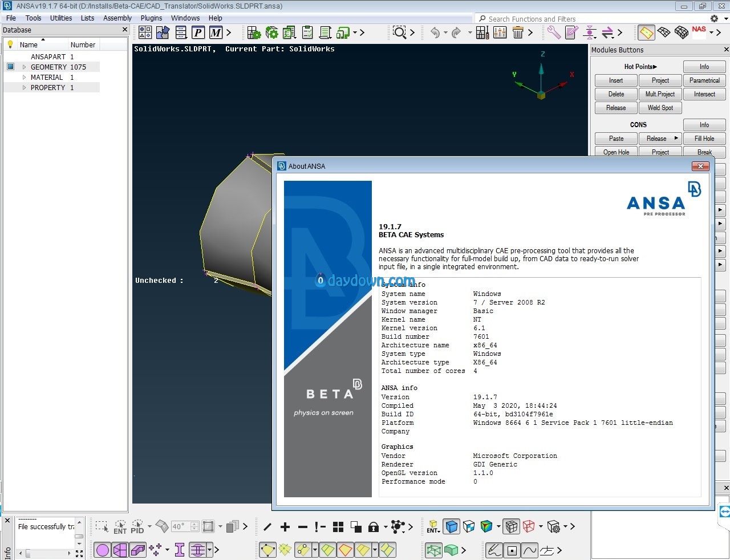Click the Redo arrow icon

click(456, 33)
